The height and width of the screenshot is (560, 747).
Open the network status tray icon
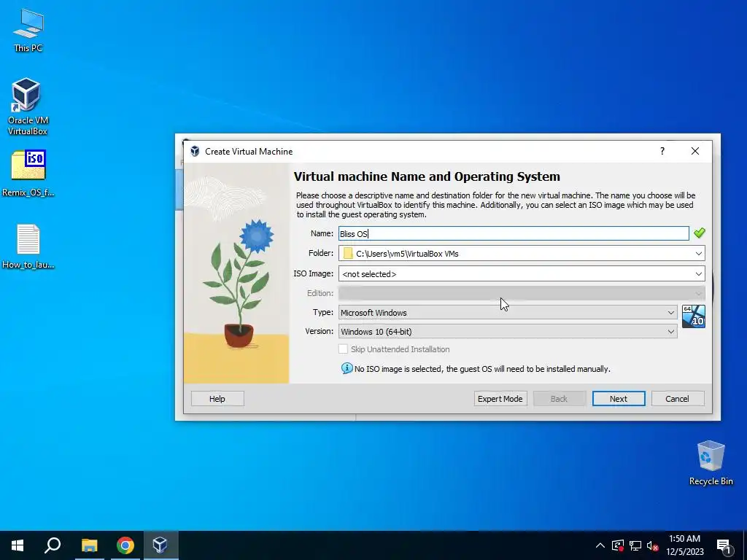coord(635,545)
